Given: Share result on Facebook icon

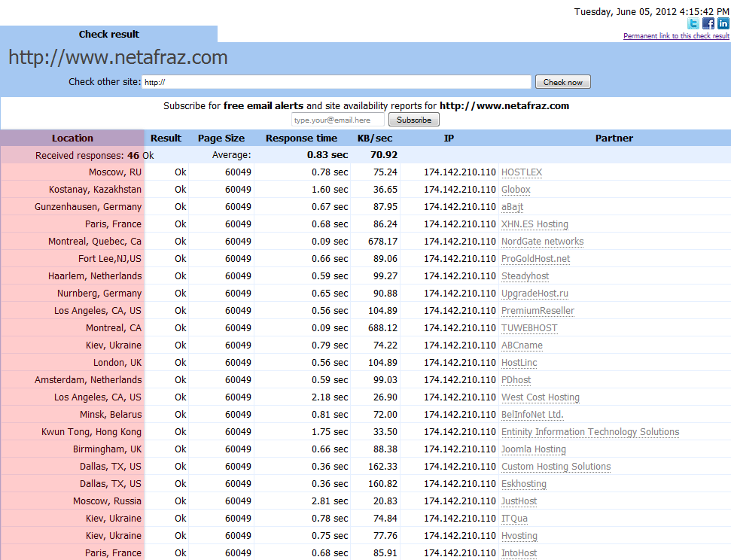Looking at the screenshot, I should coord(708,23).
